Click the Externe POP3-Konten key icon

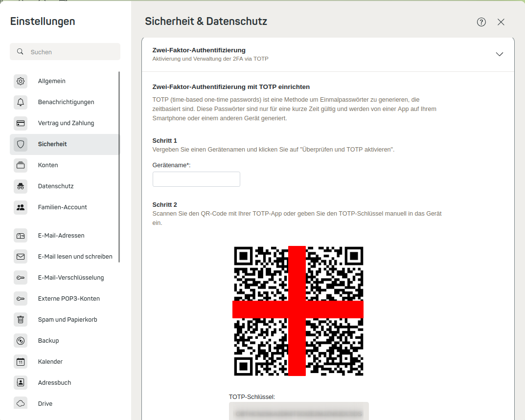[21, 299]
